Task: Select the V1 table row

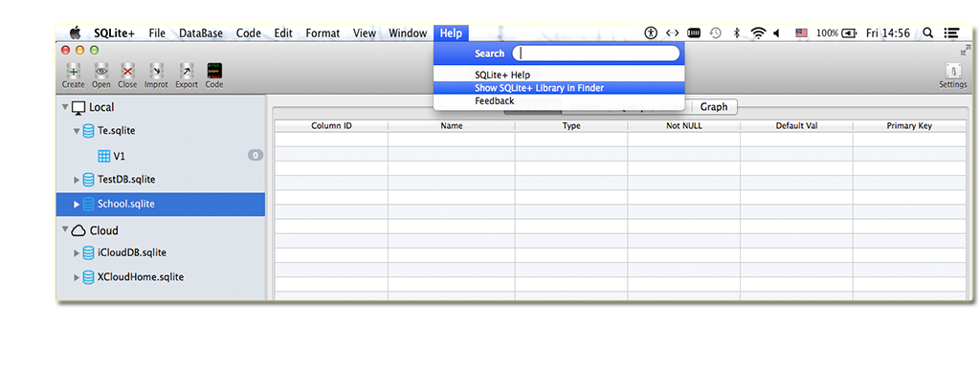Action: pos(161,156)
